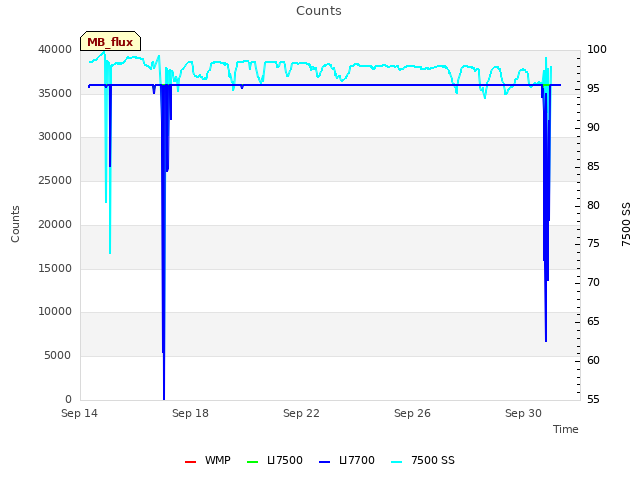Select the Sep 22 tick label
The width and height of the screenshot is (640, 480).
[x=301, y=413]
